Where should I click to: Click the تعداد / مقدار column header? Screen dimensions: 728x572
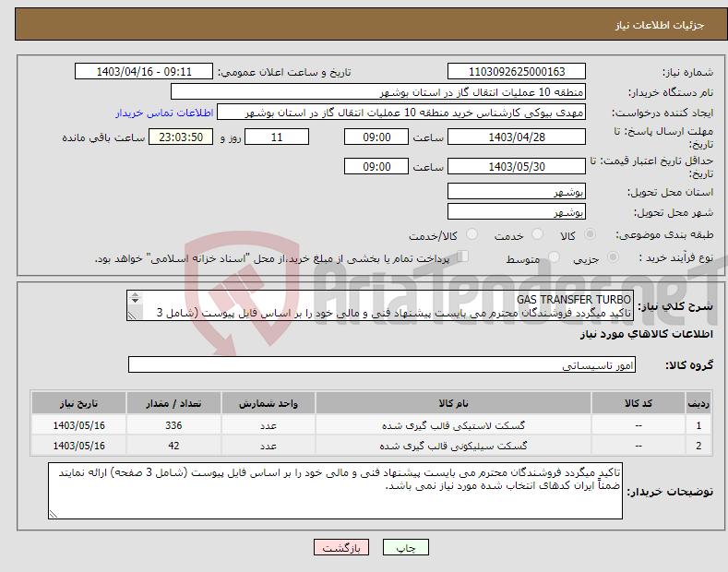coord(173,403)
